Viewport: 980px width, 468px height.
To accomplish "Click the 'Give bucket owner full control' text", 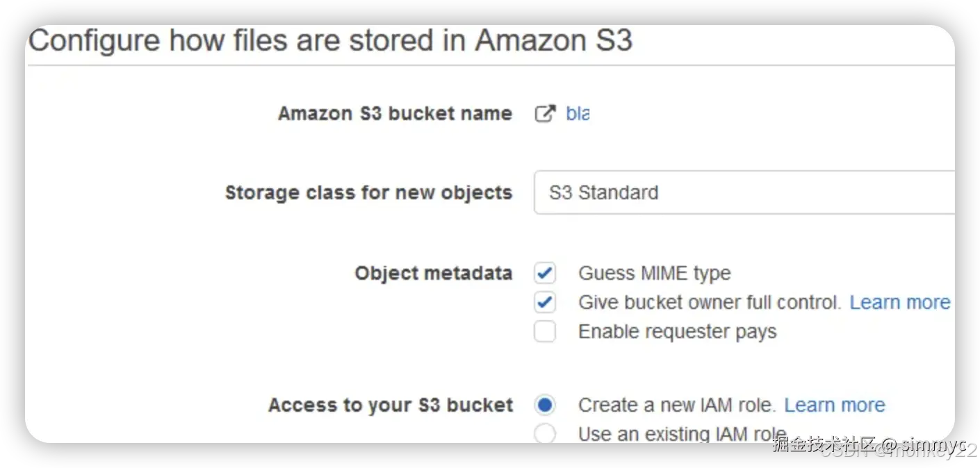I will [709, 303].
